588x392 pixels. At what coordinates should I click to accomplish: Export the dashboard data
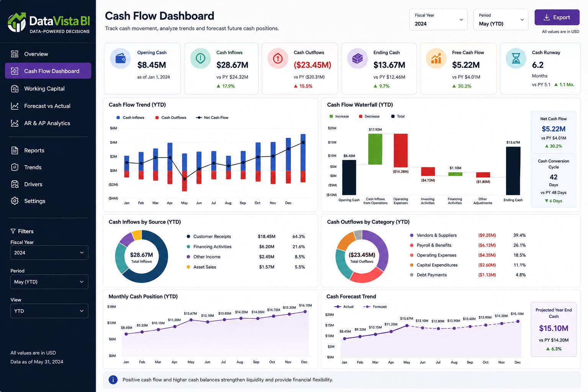click(x=557, y=17)
